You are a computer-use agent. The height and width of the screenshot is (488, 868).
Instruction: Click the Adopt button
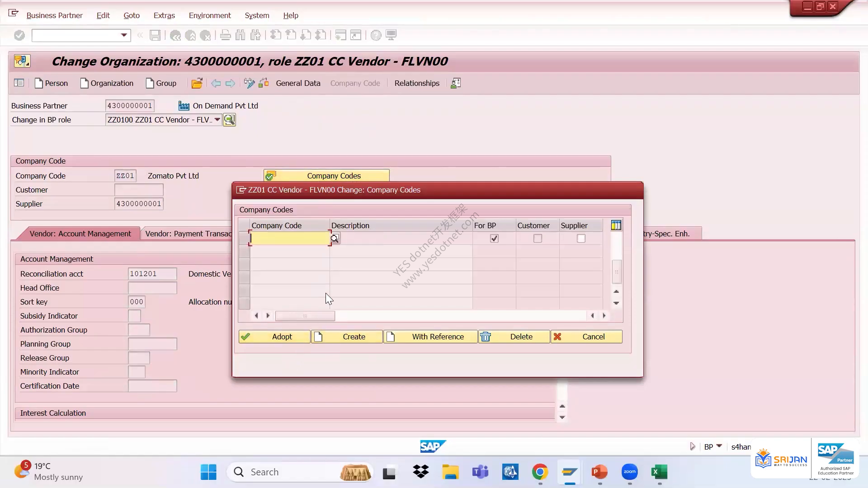(274, 337)
